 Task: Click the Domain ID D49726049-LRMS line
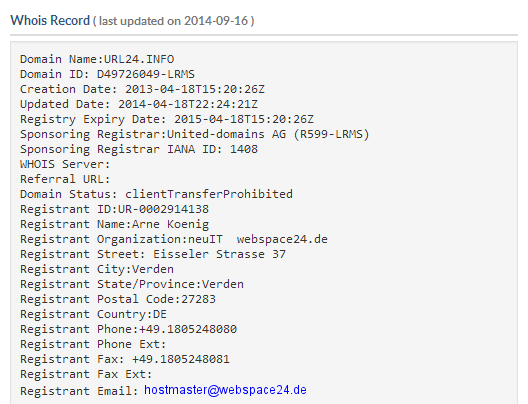(107, 74)
